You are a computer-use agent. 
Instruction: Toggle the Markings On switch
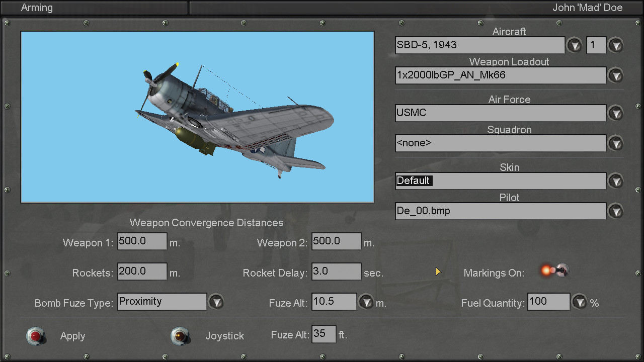tap(554, 271)
